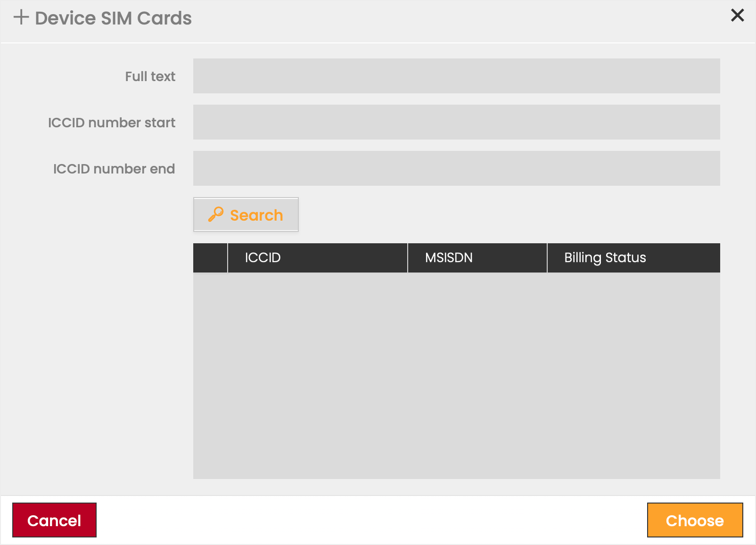Click the Full text label

[x=150, y=76]
